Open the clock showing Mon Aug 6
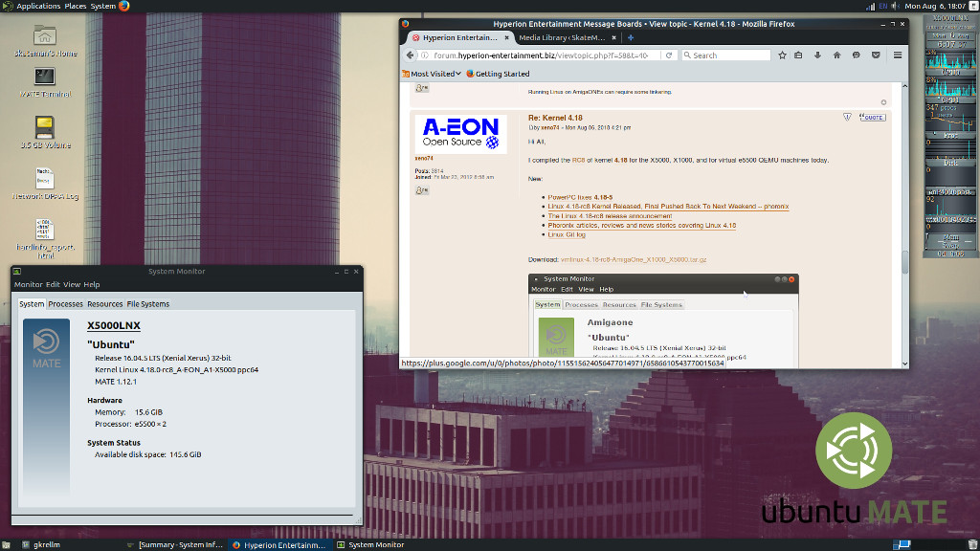Image resolution: width=980 pixels, height=551 pixels. [x=935, y=6]
